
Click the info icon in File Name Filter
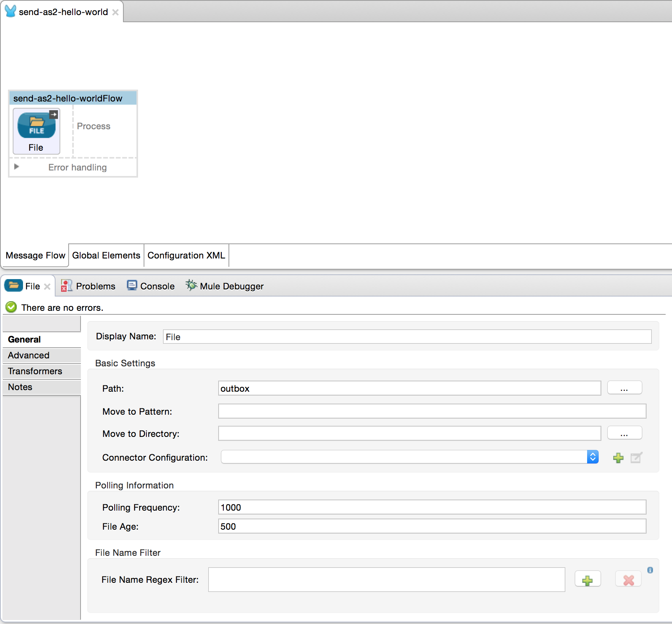click(x=650, y=570)
